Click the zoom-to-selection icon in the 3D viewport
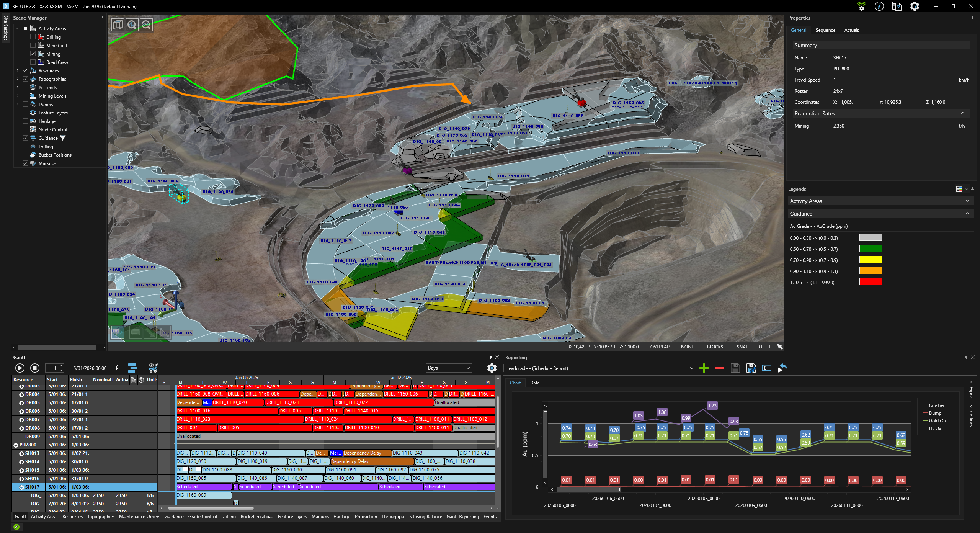980x533 pixels. [146, 25]
